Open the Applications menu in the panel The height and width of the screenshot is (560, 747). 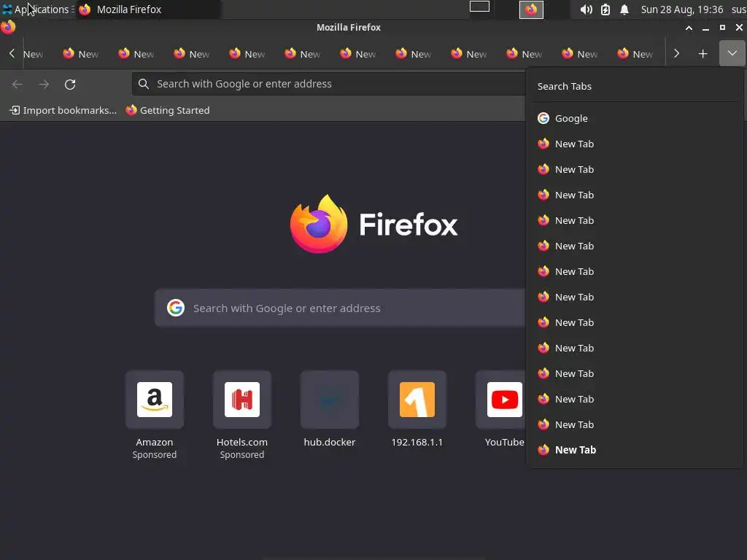coord(36,9)
